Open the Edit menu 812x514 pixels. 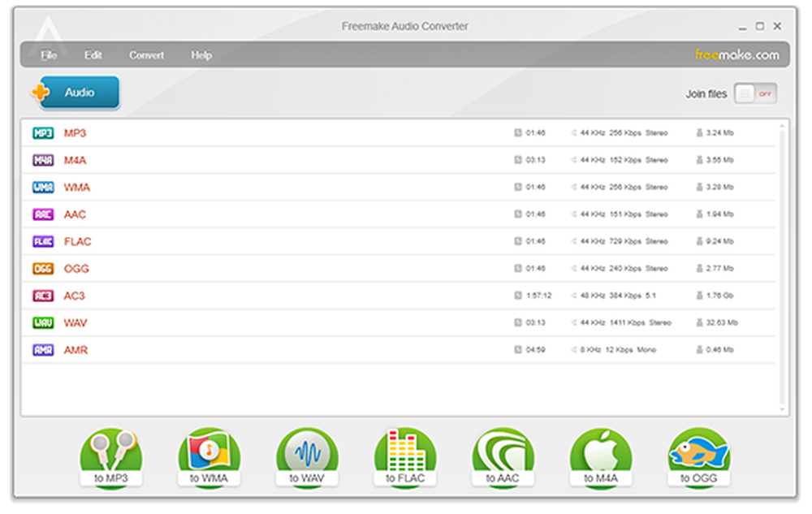tap(93, 55)
